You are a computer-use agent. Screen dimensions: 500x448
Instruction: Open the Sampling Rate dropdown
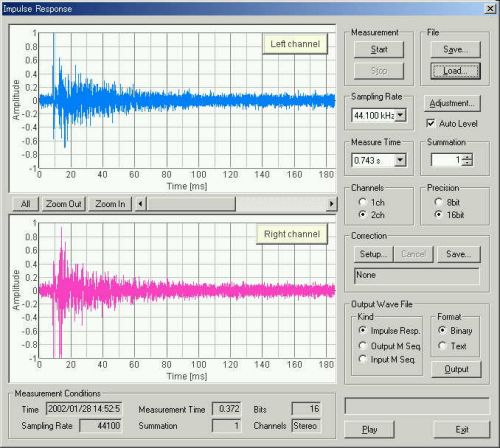coord(400,115)
